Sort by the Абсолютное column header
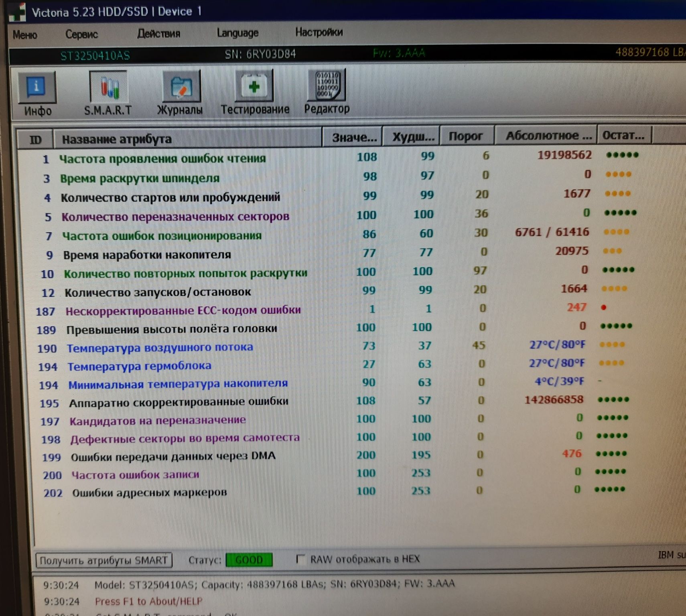 [546, 136]
